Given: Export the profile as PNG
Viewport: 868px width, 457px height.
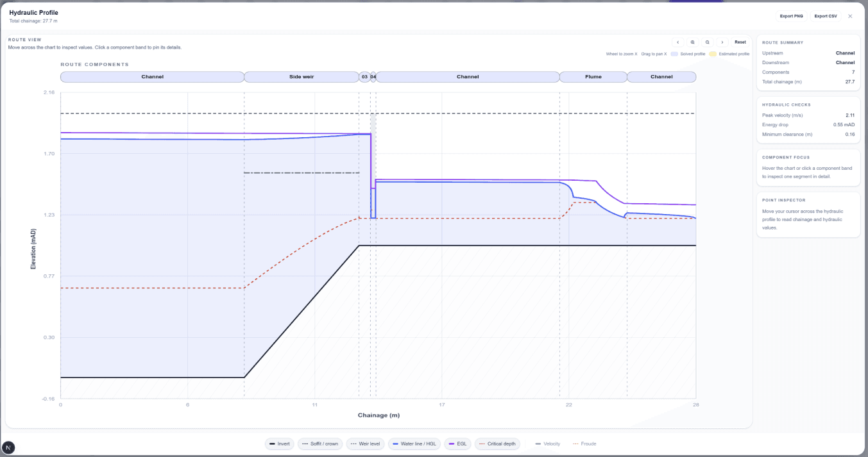Looking at the screenshot, I should [x=791, y=16].
